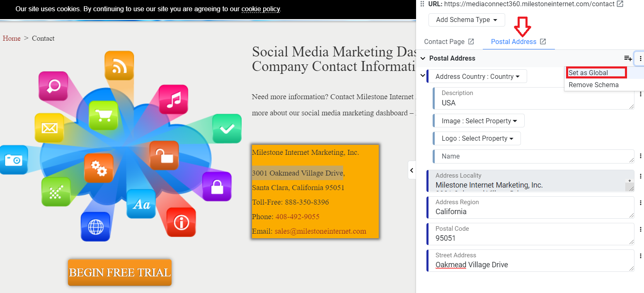The width and height of the screenshot is (644, 293).
Task: Collapse the schema side panel arrow
Action: (x=412, y=170)
